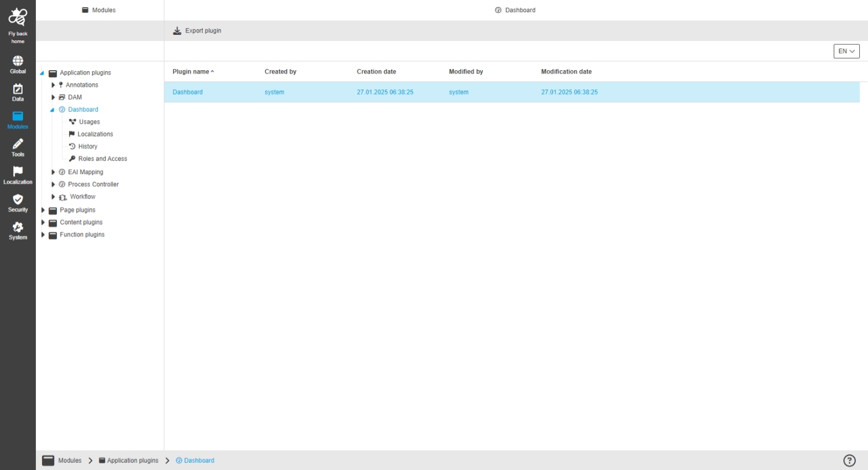Click the DAM plugin icon

[x=62, y=97]
